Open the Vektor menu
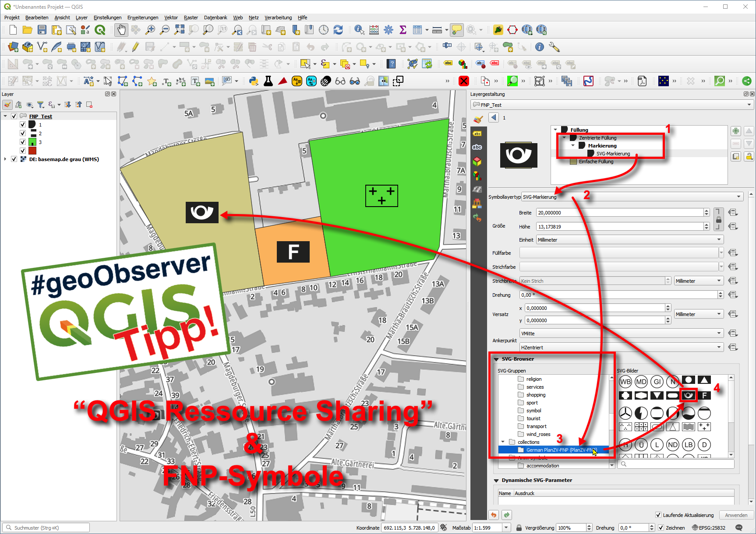This screenshot has width=756, height=534. click(171, 18)
